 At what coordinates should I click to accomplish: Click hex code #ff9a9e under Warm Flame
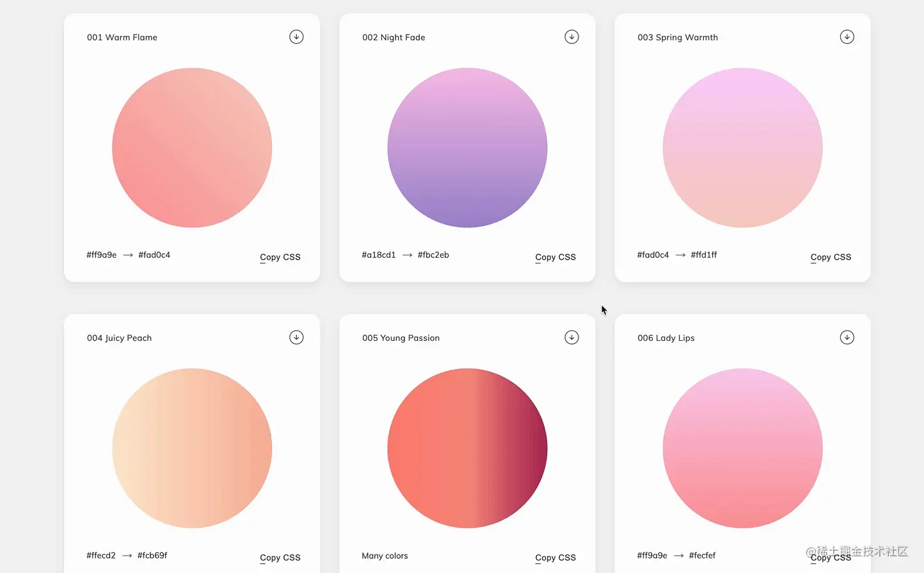[x=101, y=255]
